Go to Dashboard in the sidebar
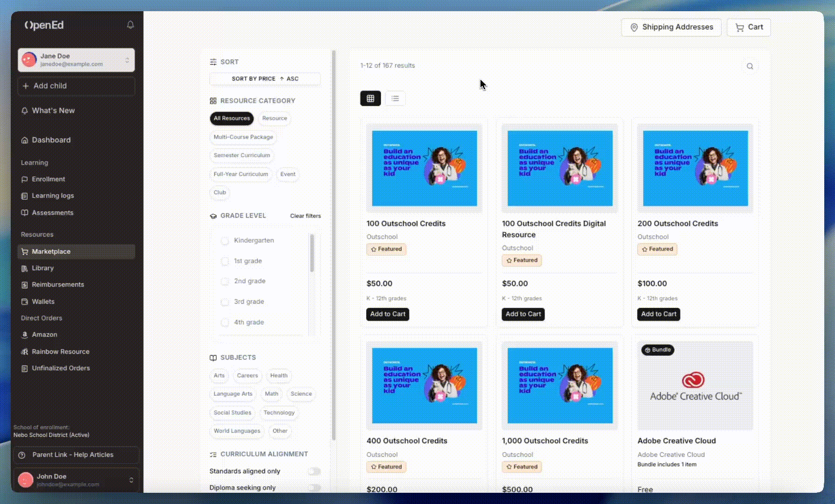Viewport: 835px width, 504px height. (51, 140)
